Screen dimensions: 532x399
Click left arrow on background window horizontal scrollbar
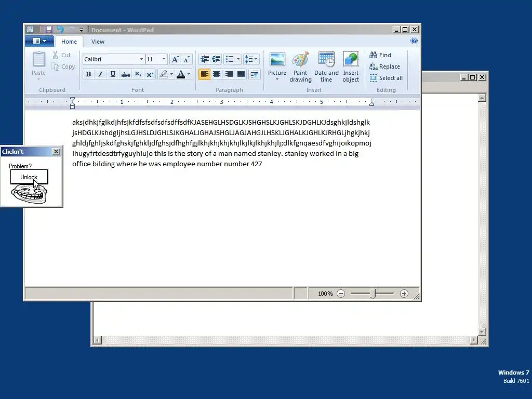click(x=97, y=340)
